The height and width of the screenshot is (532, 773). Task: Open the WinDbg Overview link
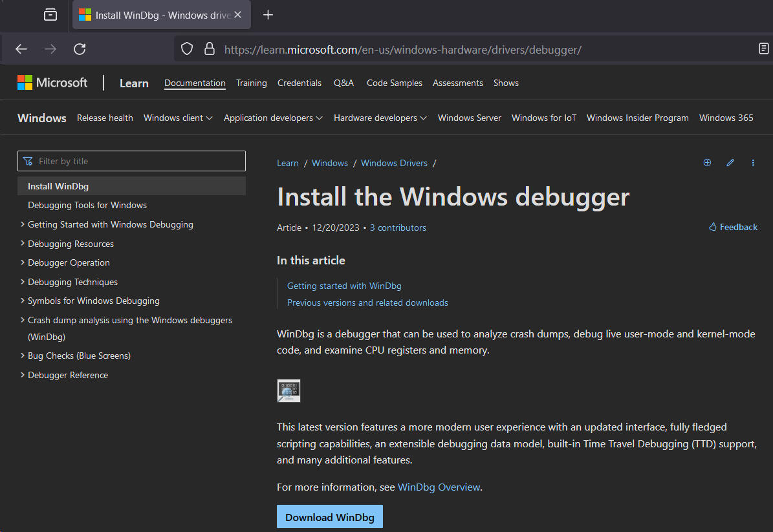[439, 487]
